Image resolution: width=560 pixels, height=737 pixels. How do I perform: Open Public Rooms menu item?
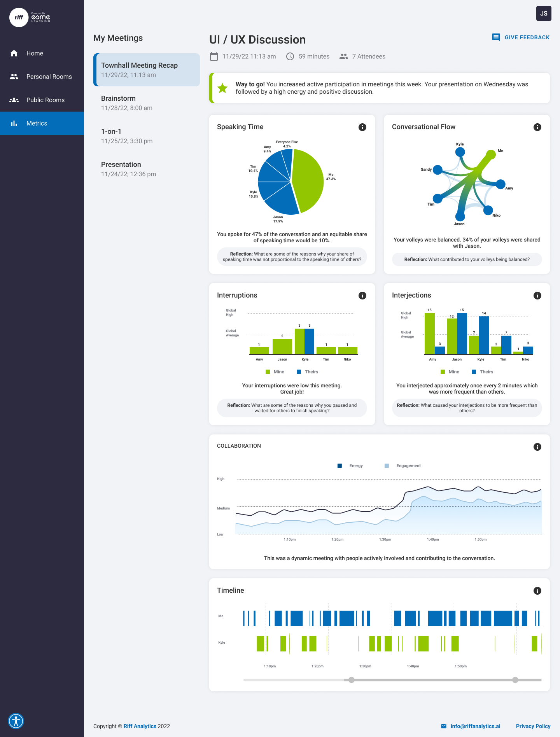[x=42, y=100]
